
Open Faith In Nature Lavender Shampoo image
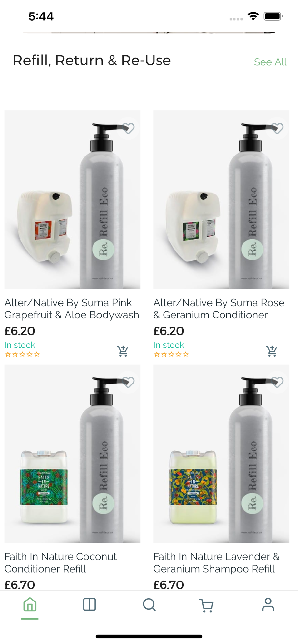[221, 454]
